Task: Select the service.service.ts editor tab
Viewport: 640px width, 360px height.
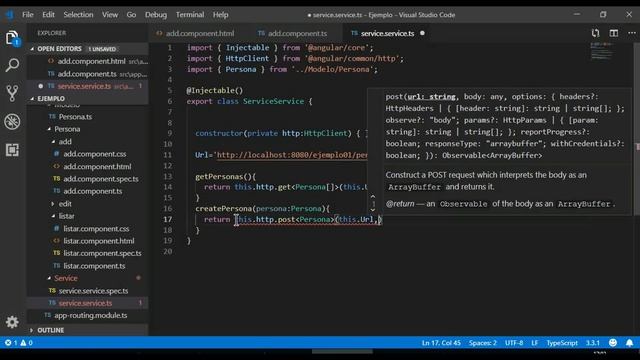Action: tap(387, 33)
